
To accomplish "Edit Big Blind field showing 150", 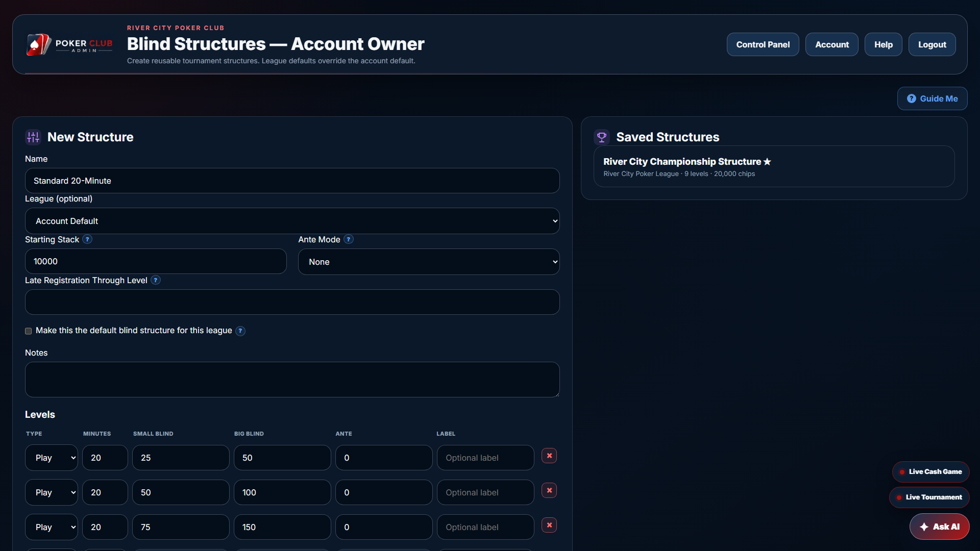I will 282,527.
